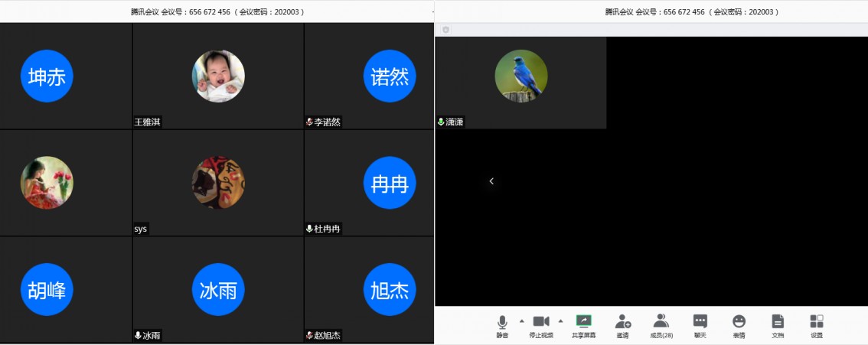This screenshot has height=345, width=868.
Task: Select 王雅淇's baby photo tile
Action: [x=218, y=76]
